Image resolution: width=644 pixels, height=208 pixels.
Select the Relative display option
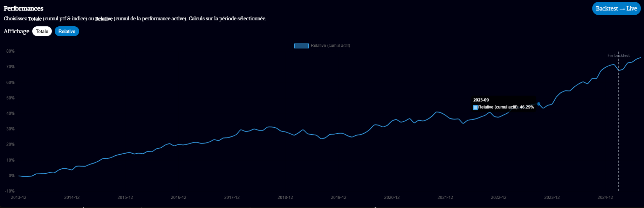pyautogui.click(x=67, y=31)
